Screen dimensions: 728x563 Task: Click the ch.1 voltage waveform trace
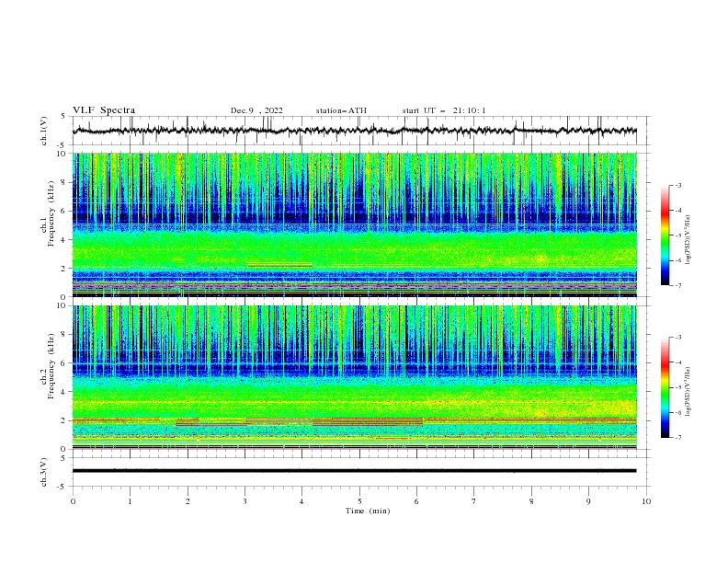pos(355,131)
